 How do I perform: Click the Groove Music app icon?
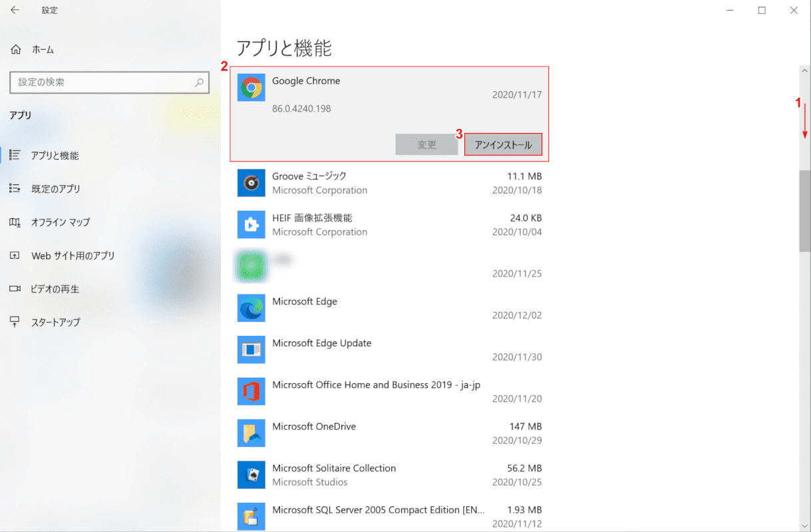click(x=251, y=183)
